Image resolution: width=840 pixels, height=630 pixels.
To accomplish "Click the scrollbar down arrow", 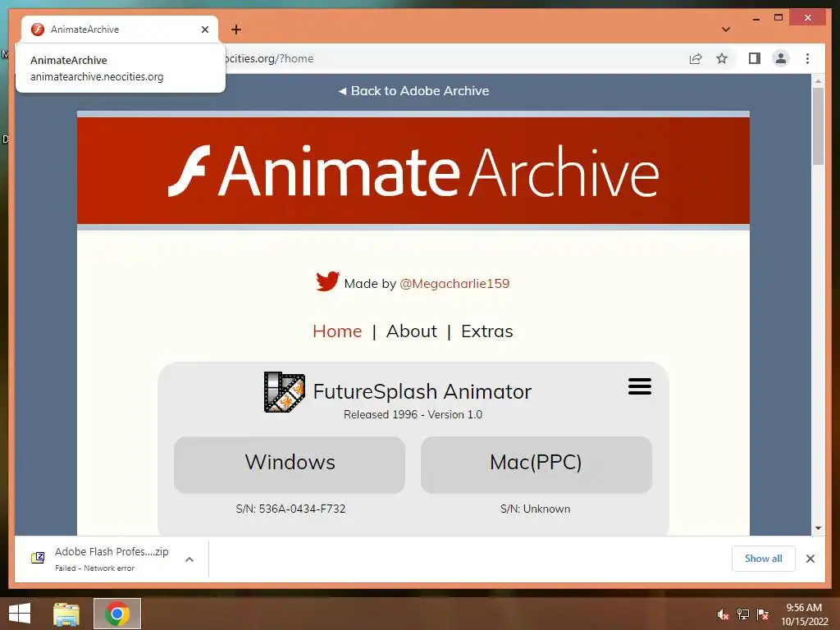I will [x=818, y=527].
